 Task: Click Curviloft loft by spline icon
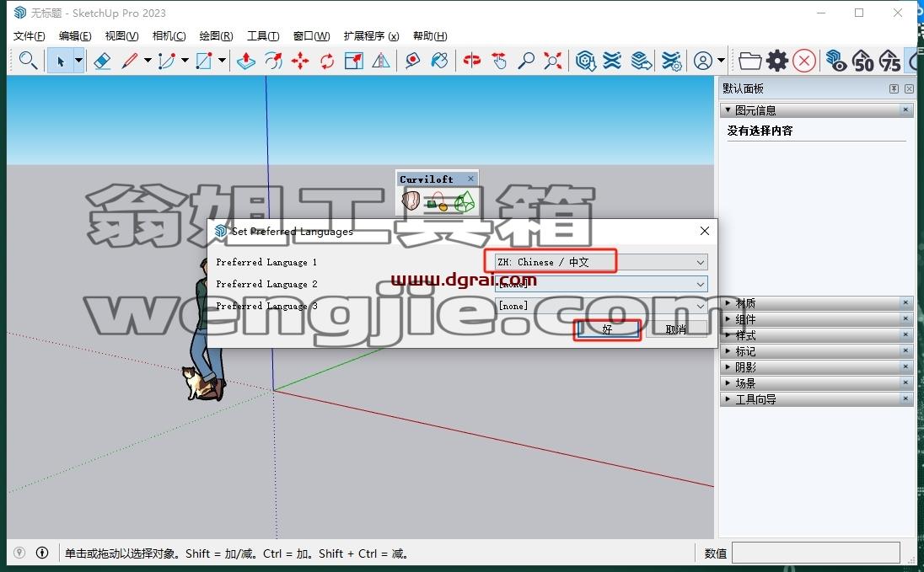pyautogui.click(x=411, y=201)
